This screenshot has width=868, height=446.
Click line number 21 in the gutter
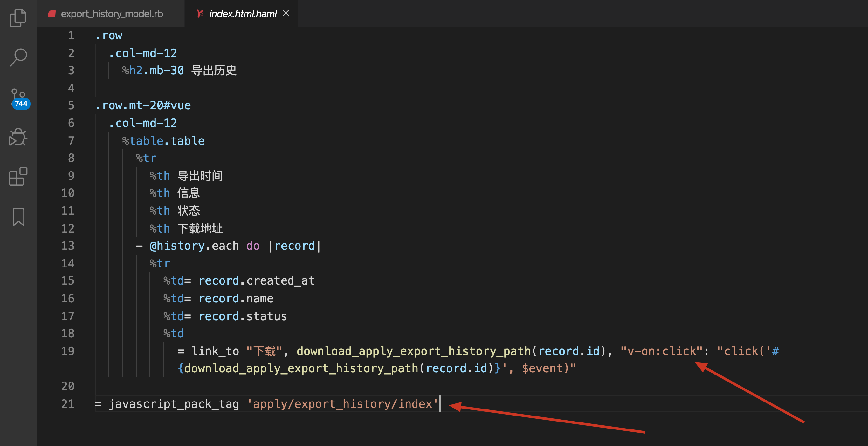point(68,403)
